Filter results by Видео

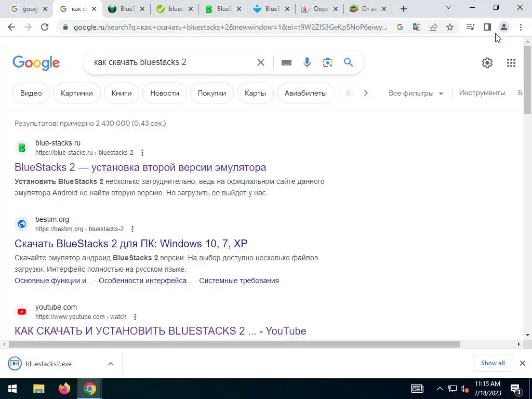31,94
